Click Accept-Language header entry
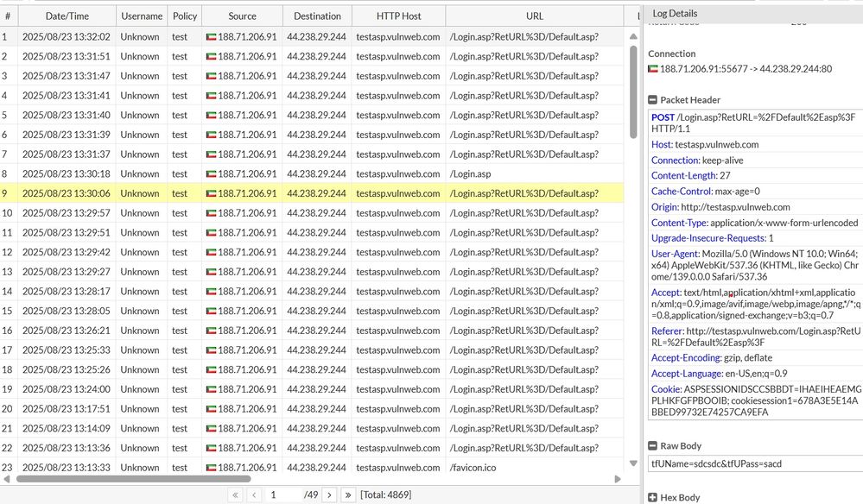Screen dimensions: 863x504 point(756,373)
